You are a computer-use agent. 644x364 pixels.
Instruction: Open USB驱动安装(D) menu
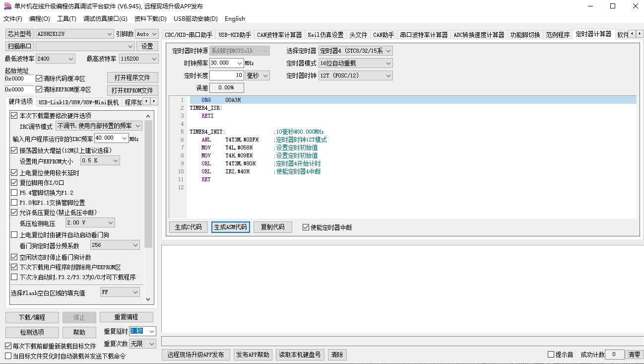click(195, 19)
